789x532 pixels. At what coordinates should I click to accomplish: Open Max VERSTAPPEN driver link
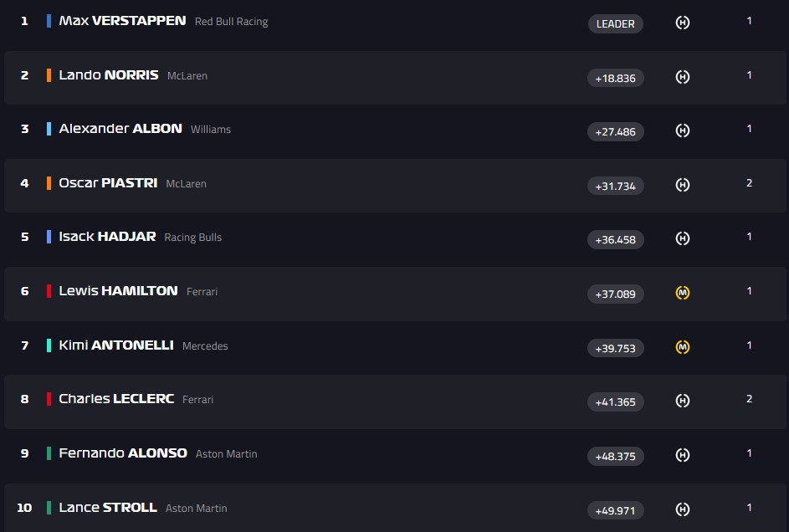click(x=122, y=20)
